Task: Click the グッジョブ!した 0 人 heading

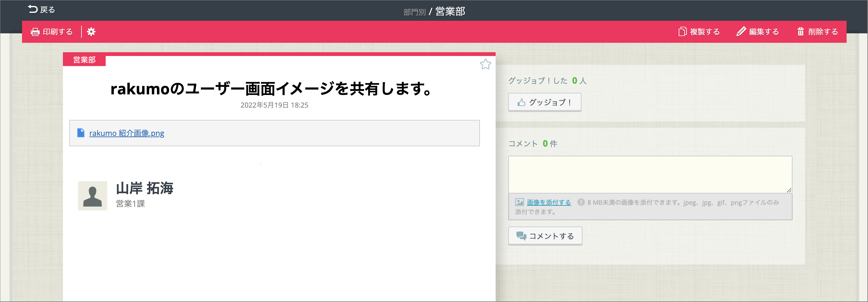Action: click(x=547, y=81)
